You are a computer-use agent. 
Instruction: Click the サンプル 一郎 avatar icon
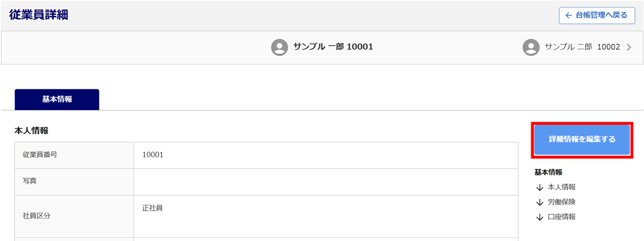279,47
